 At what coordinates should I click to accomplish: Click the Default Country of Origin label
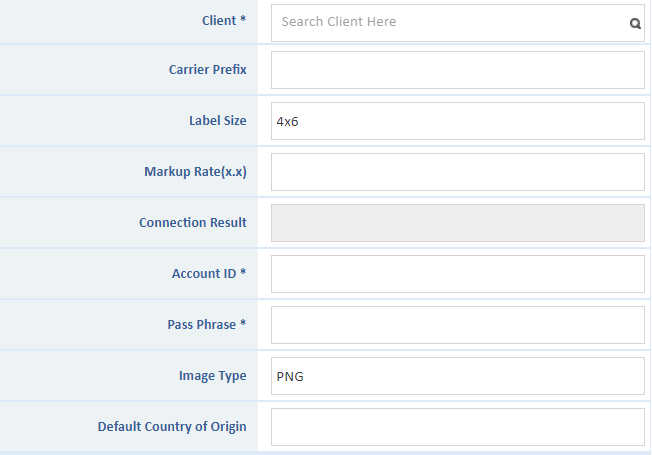[172, 427]
